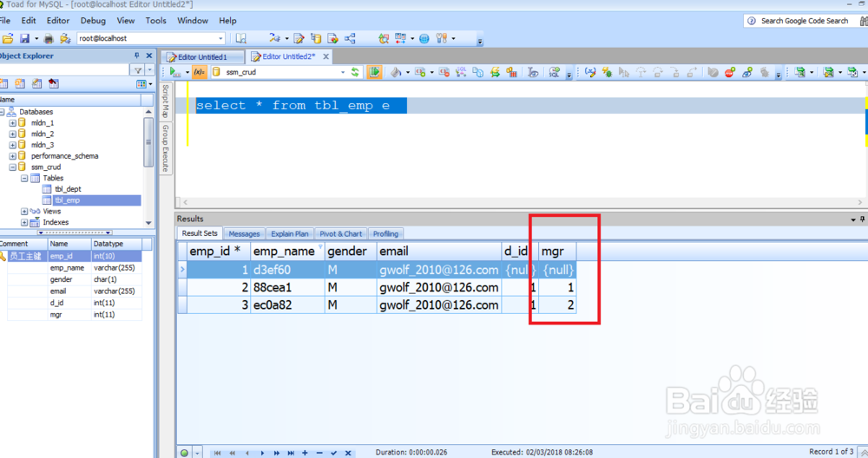Click the SQL editor horizontal scrollbar
Screen dimensions: 868x458
tap(522, 202)
